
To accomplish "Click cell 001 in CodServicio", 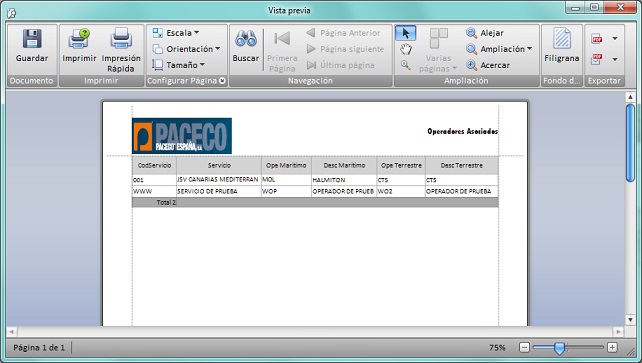I will [154, 180].
